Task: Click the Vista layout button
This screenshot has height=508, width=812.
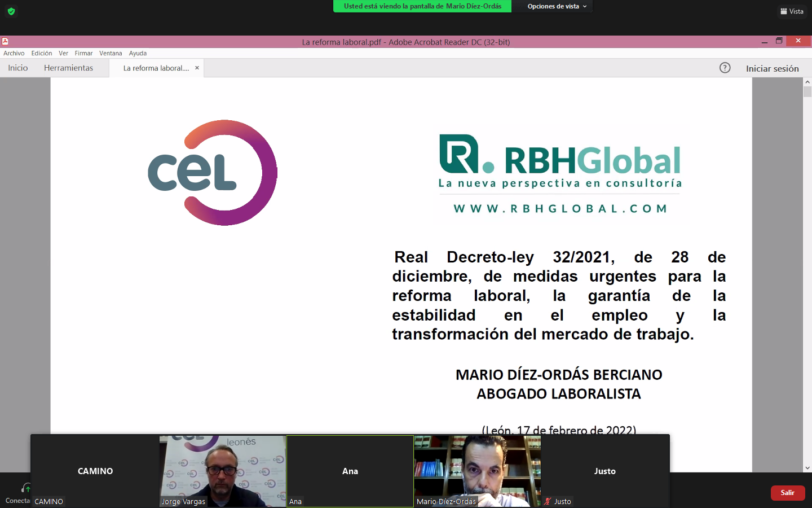Action: click(792, 11)
